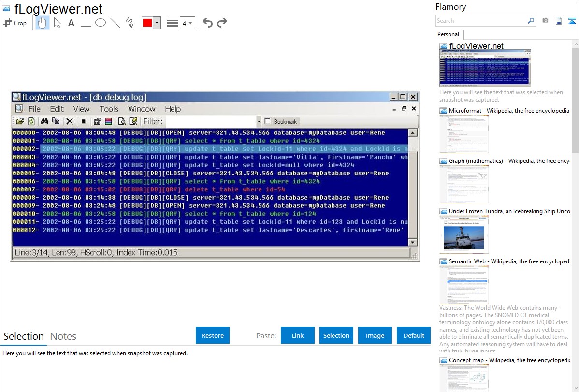
Task: Click the black square stop icon in fLogViewer
Action: click(84, 121)
